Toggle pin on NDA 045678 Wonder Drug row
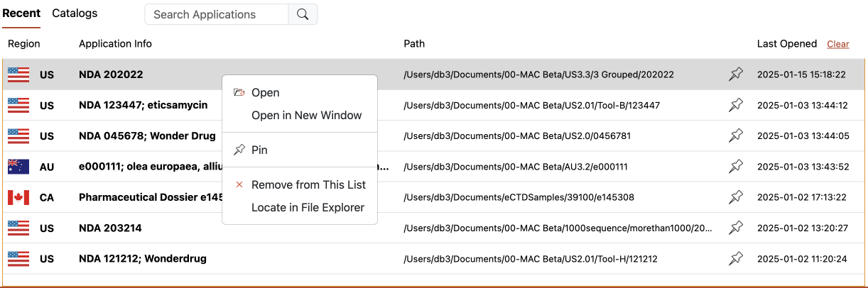868x288 pixels. pos(736,136)
